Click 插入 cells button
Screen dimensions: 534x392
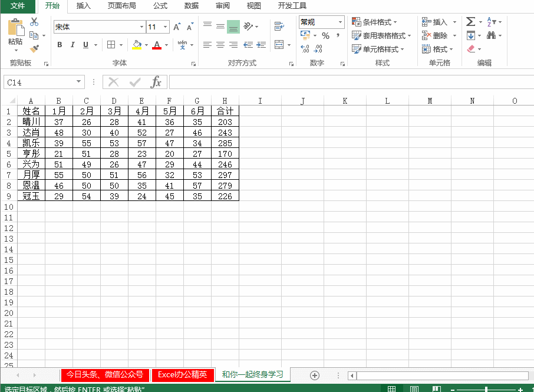click(x=435, y=22)
